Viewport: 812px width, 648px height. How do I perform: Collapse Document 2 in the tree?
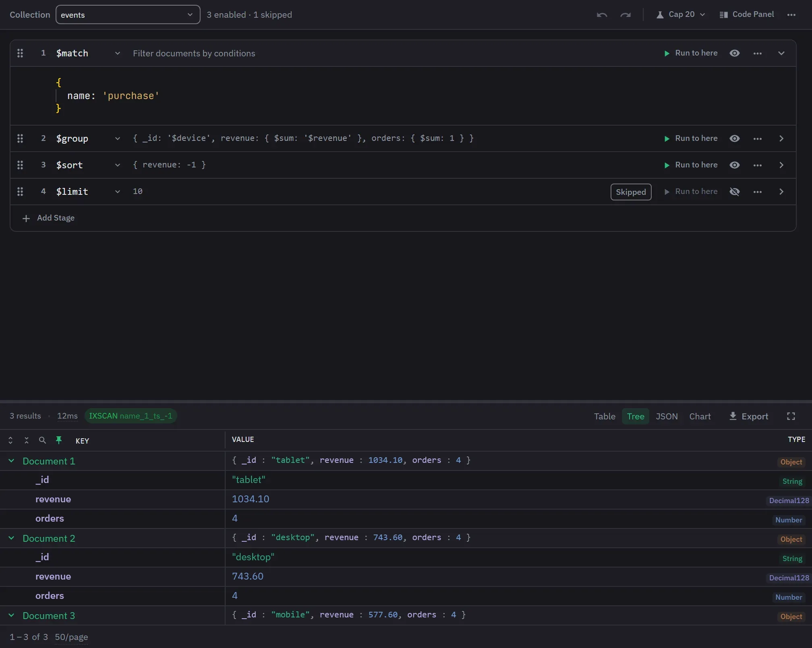11,538
